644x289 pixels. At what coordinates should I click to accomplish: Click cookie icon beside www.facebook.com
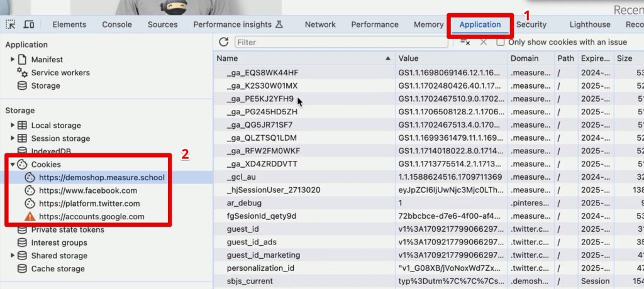30,190
